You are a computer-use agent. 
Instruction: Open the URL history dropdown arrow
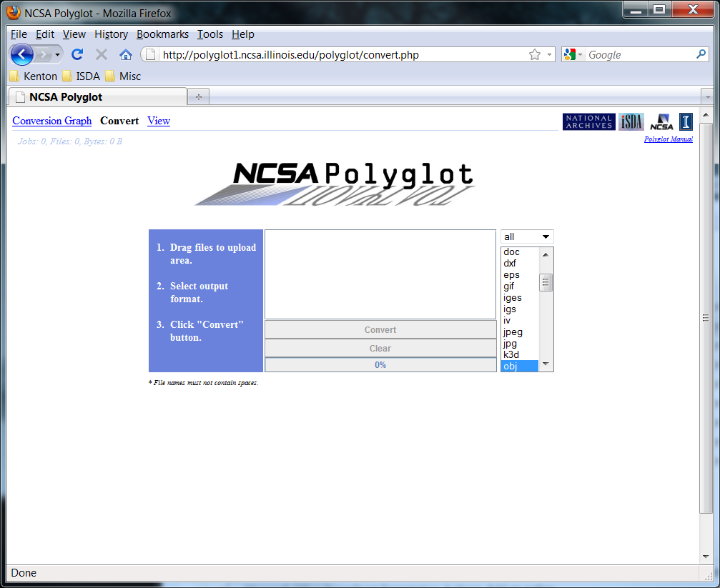point(549,54)
